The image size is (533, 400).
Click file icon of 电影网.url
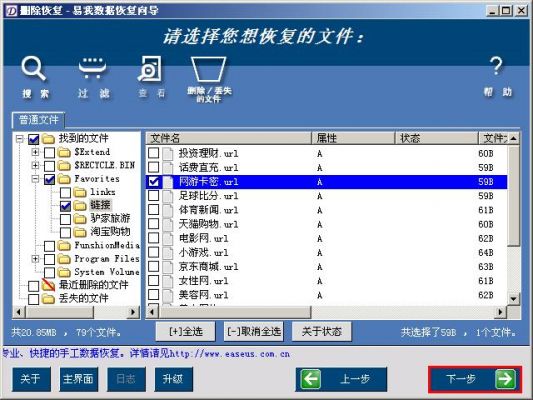[x=168, y=239]
